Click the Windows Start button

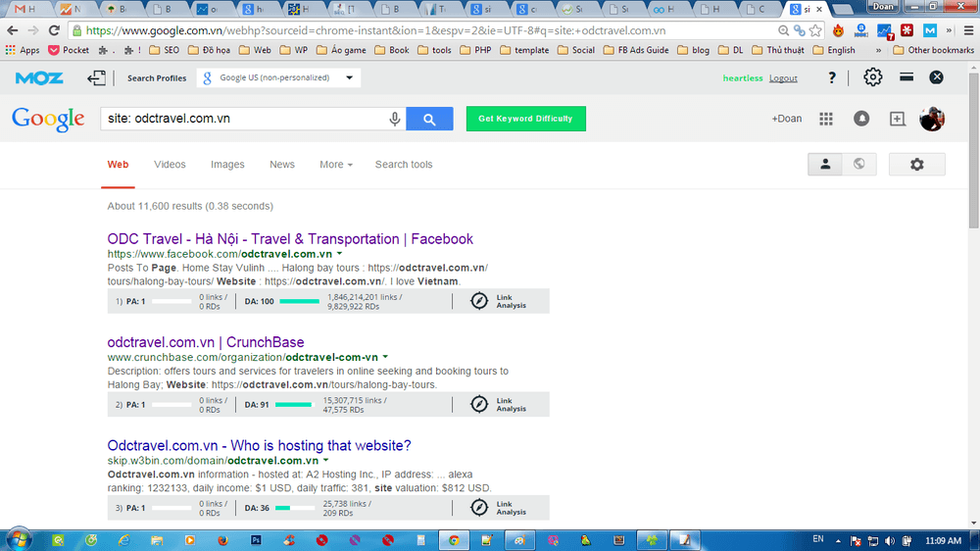pos(18,540)
